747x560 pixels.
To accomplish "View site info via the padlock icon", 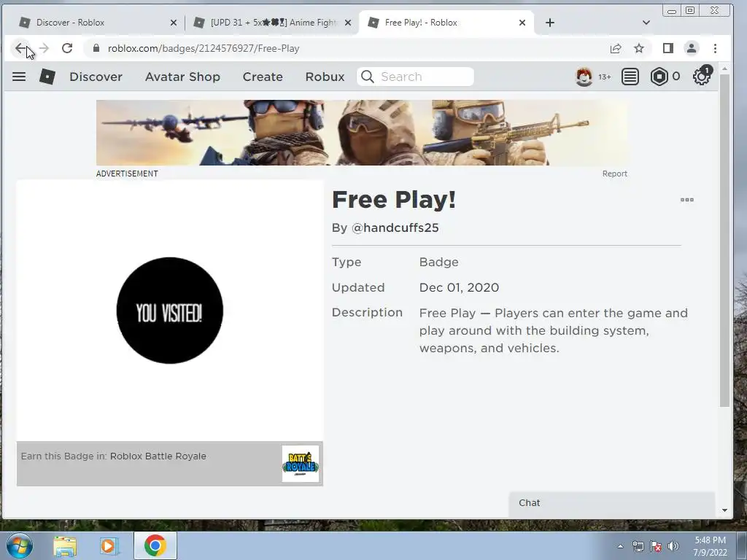I will click(96, 48).
